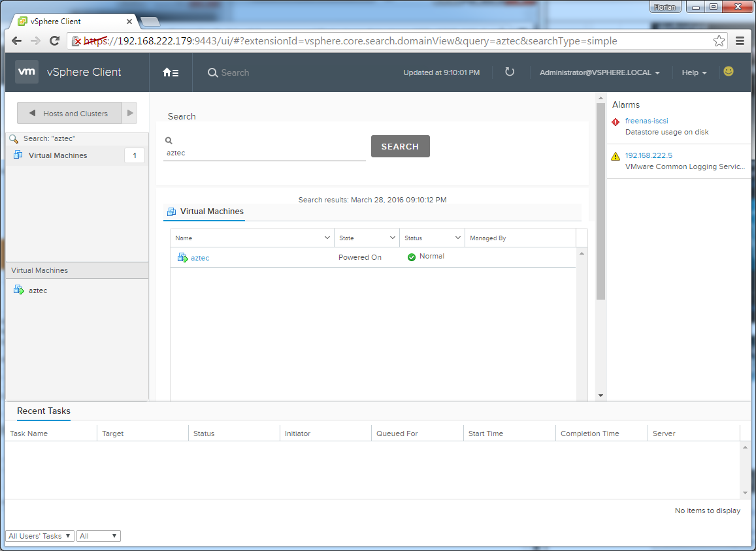Click aztec VM icon in left panel
This screenshot has width=756, height=551.
[x=19, y=290]
